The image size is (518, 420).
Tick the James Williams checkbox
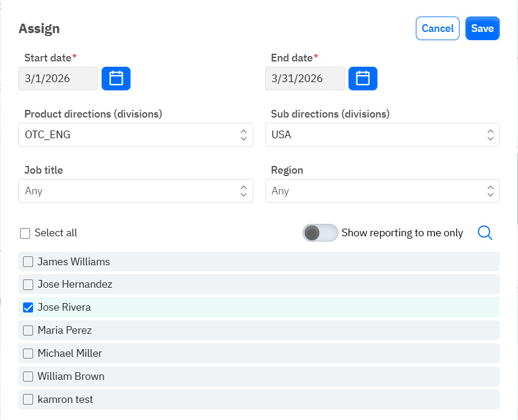coord(28,262)
